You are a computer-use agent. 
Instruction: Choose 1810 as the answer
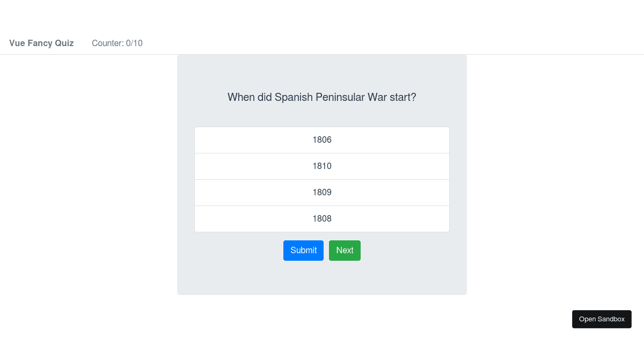point(322,166)
